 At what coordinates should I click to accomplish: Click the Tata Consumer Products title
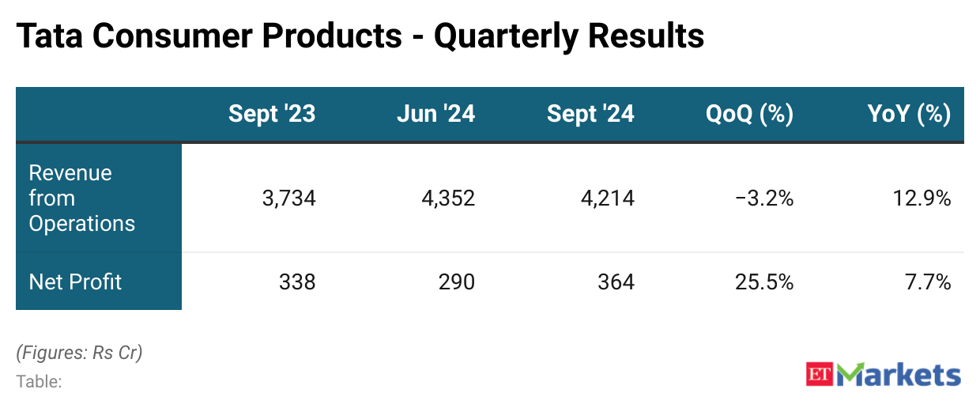pyautogui.click(x=360, y=36)
